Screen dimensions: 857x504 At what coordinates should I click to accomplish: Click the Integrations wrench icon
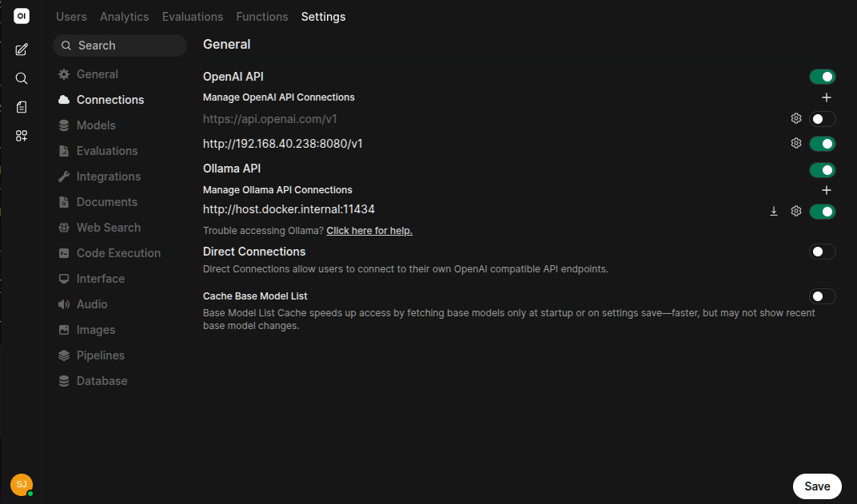tap(64, 177)
